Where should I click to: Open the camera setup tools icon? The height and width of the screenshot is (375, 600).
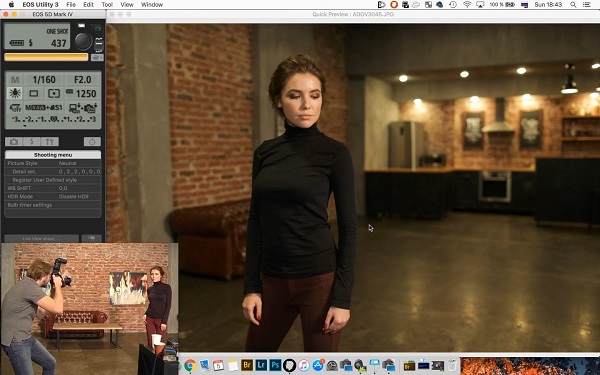[x=50, y=142]
